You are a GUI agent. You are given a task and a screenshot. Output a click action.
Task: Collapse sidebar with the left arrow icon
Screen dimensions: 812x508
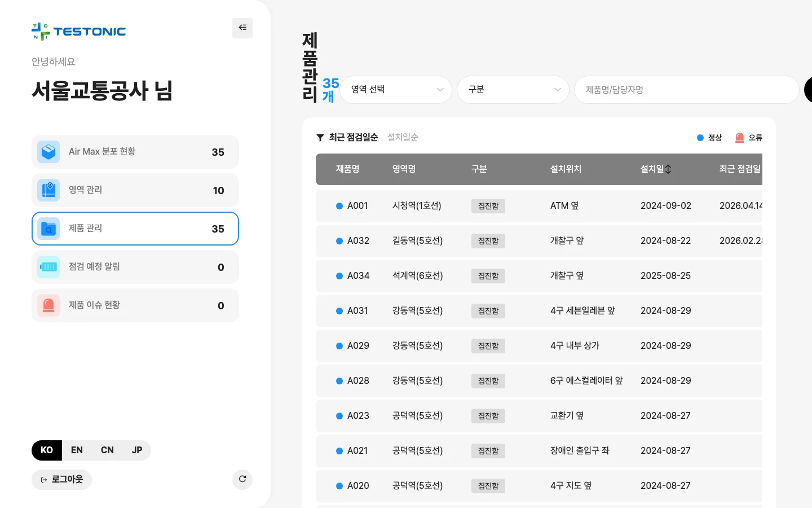[242, 28]
